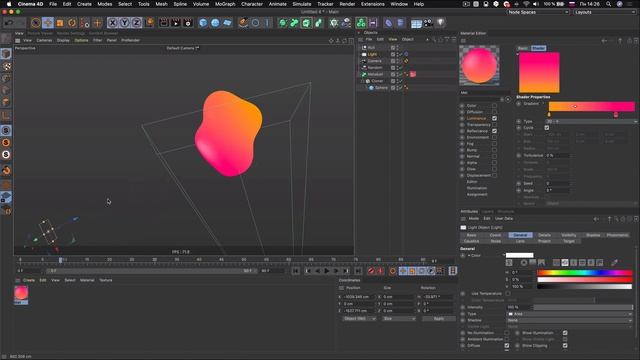The width and height of the screenshot is (640, 360).
Task: Open the Size mode dropdown in Coordinates
Action: [x=398, y=319]
